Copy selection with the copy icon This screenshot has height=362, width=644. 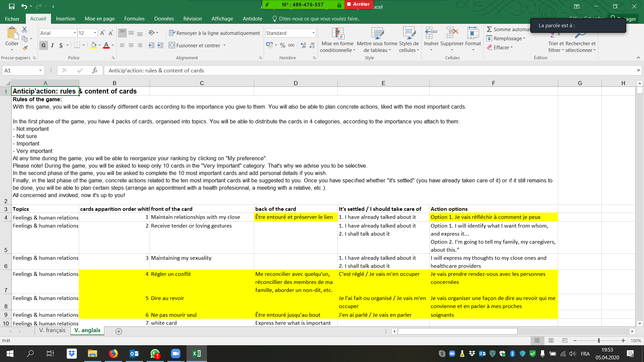tap(24, 39)
